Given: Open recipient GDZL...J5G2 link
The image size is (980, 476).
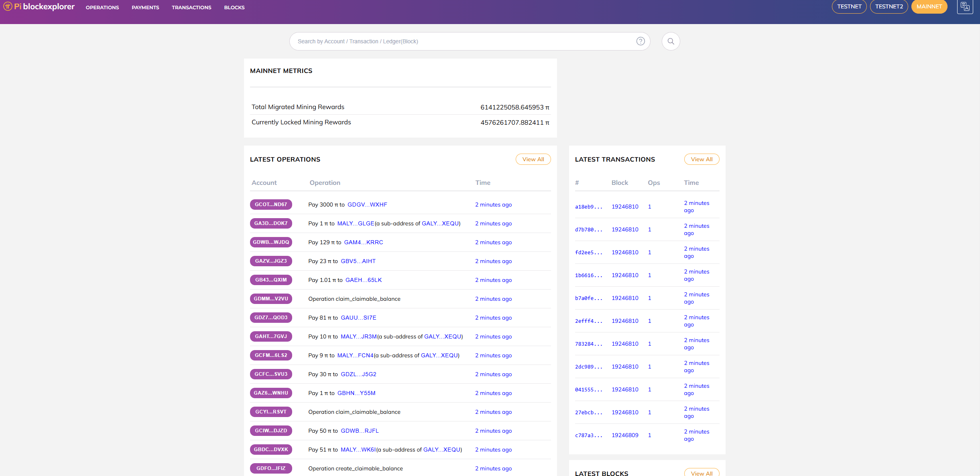Looking at the screenshot, I should (358, 374).
